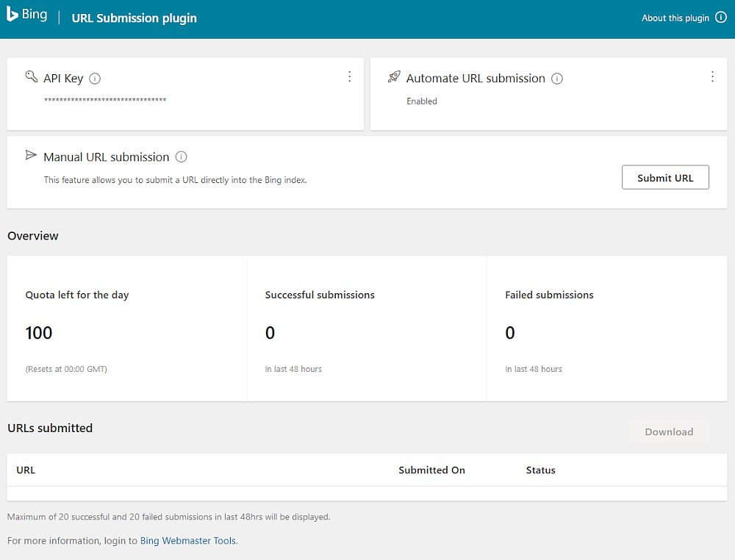Screen dimensions: 735x560
Task: Click the key icon beside API Key
Action: [x=31, y=76]
